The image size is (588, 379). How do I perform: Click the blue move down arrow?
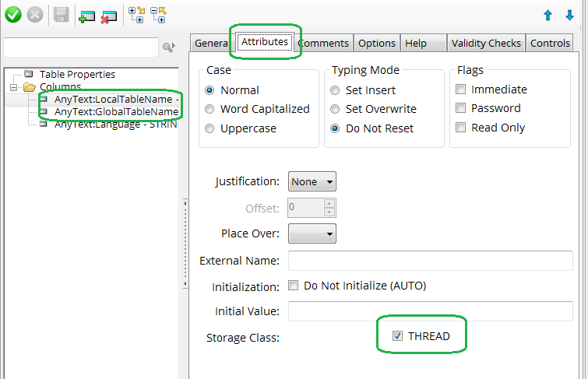click(569, 15)
